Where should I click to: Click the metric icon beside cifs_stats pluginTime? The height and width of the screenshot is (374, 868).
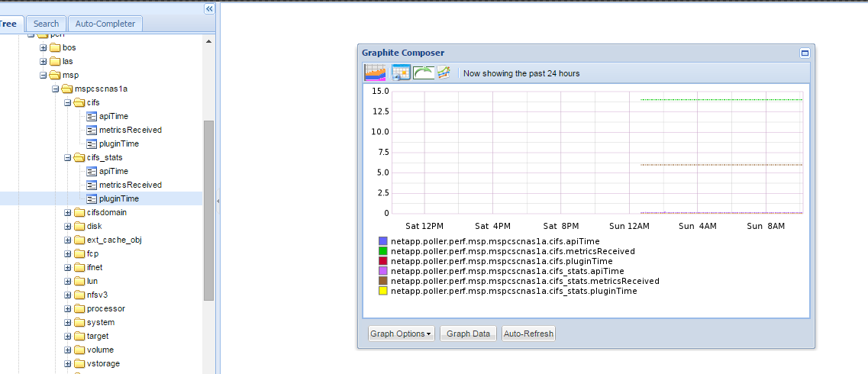pos(92,198)
